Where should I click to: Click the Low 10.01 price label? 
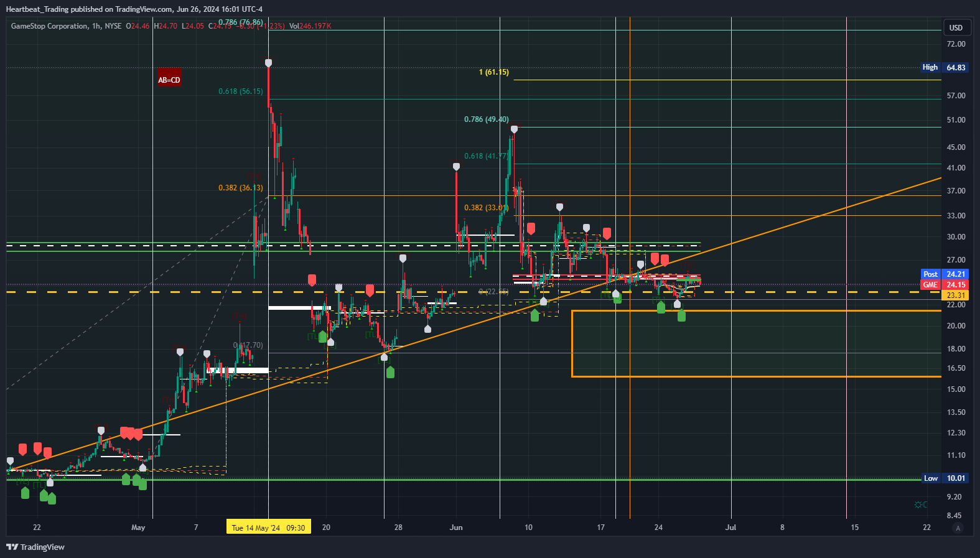tap(945, 478)
